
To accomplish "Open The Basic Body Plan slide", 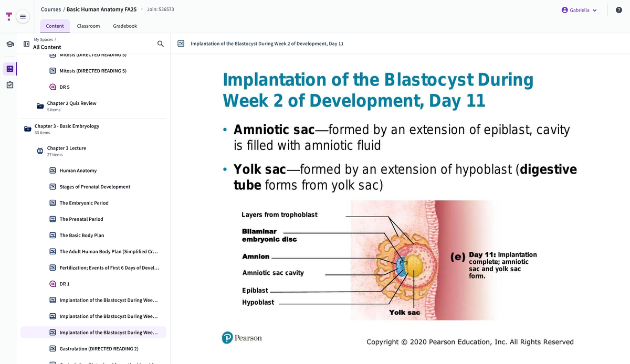I will [82, 235].
